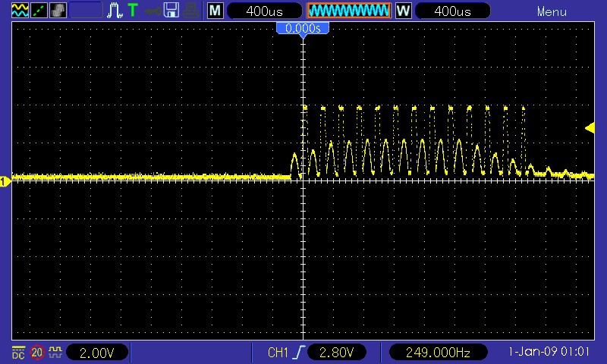Open the 2.00V vertical scale field

tap(97, 353)
